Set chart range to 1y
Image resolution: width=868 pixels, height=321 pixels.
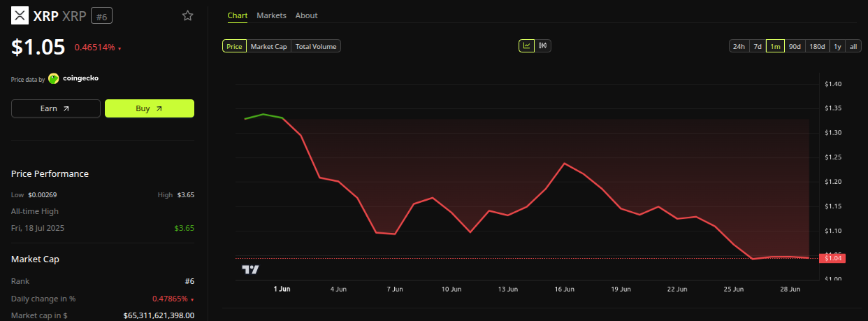click(837, 46)
